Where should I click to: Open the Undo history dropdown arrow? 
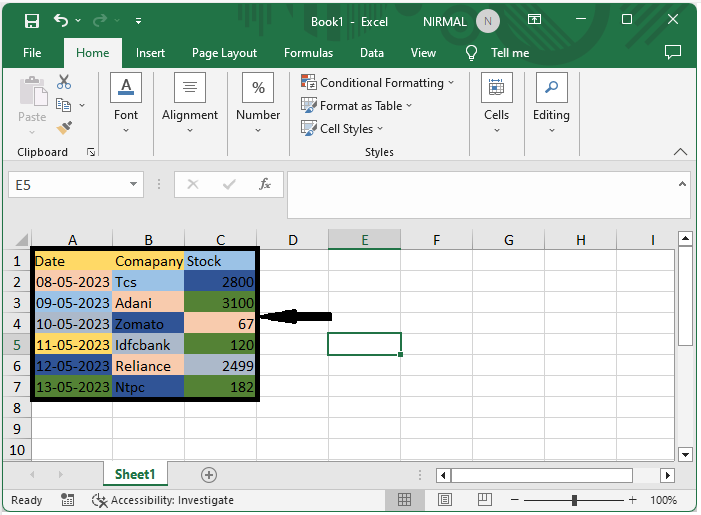click(78, 21)
